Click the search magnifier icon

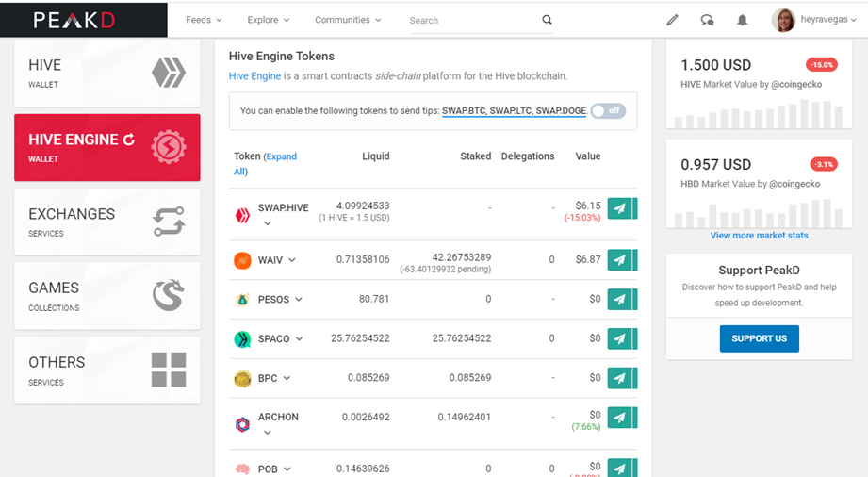[547, 20]
